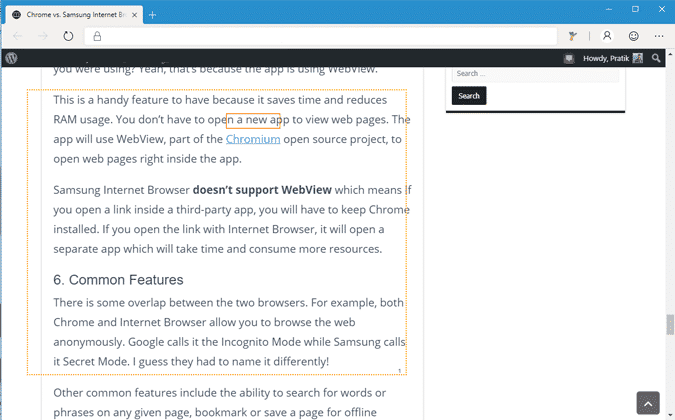The image size is (675, 420).
Task: Click the notifications icon in admin bar
Action: tap(569, 59)
